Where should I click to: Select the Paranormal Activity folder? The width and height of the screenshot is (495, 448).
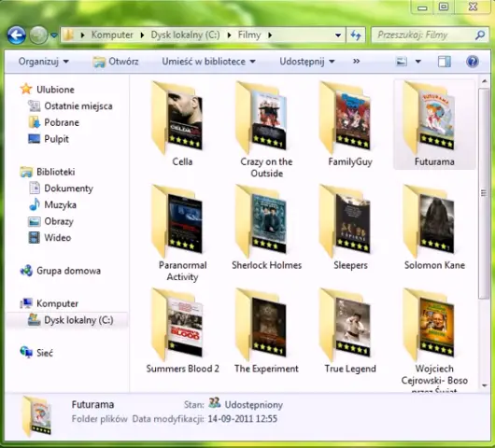182,233
